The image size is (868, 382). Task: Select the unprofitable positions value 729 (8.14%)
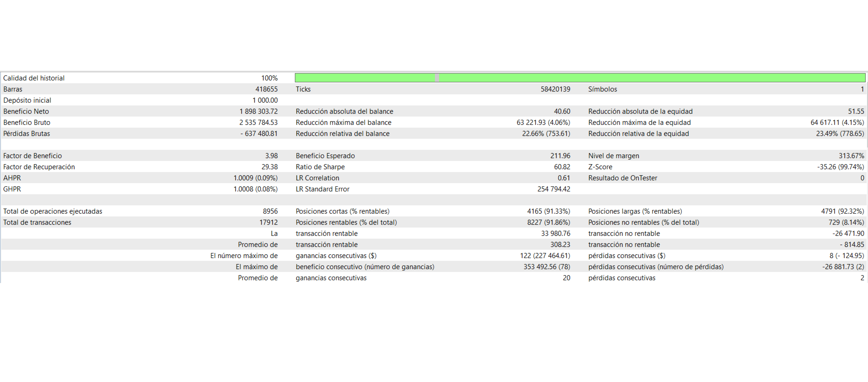tap(846, 222)
